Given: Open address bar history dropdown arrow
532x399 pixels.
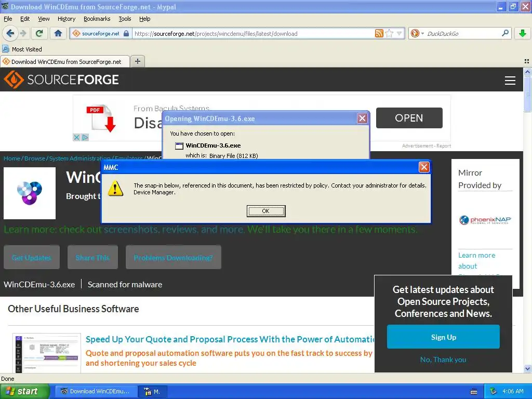Looking at the screenshot, I should [x=400, y=33].
